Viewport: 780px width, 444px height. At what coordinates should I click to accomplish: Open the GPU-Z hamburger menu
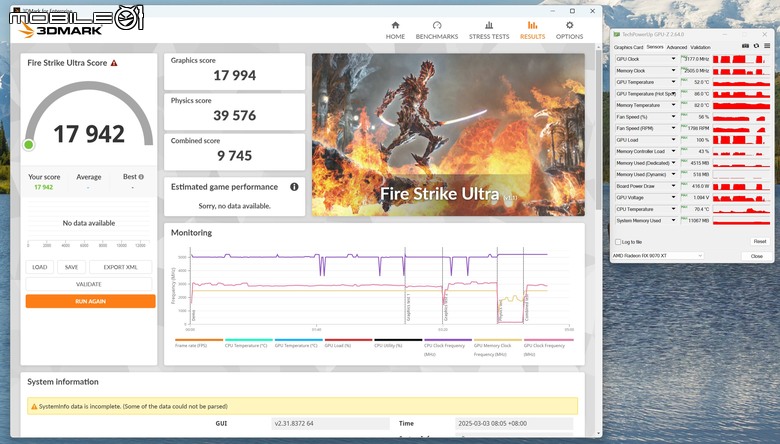pos(767,46)
